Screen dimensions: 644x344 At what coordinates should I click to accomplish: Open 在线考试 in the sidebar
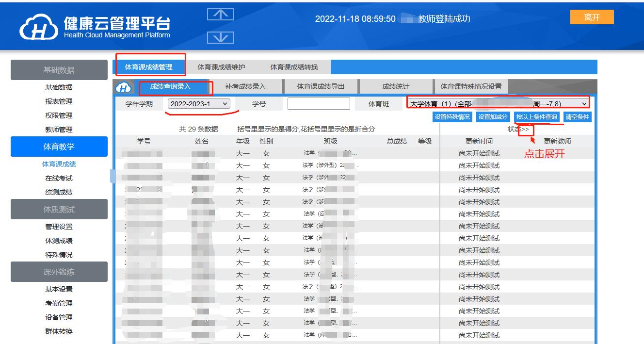(59, 178)
